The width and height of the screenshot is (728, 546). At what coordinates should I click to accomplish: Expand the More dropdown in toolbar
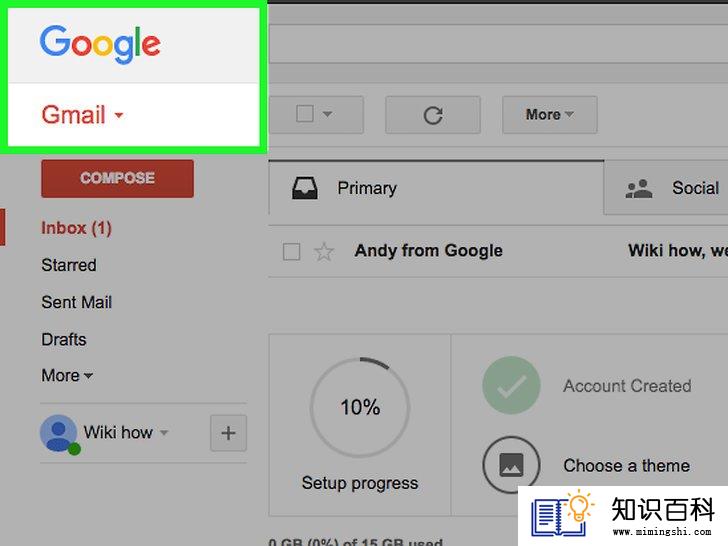(550, 115)
